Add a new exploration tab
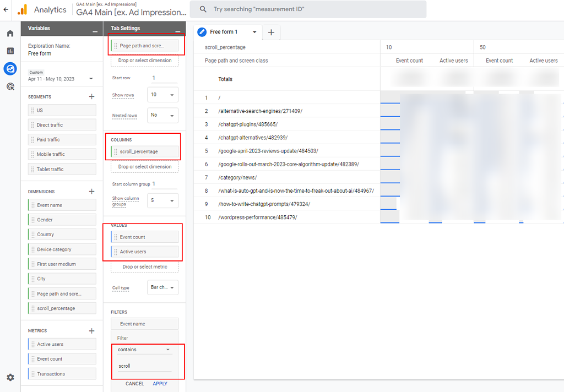The image size is (564, 392). pyautogui.click(x=271, y=32)
